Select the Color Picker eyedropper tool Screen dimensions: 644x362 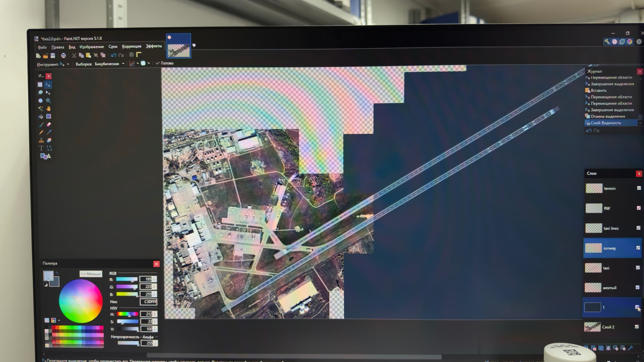click(49, 132)
